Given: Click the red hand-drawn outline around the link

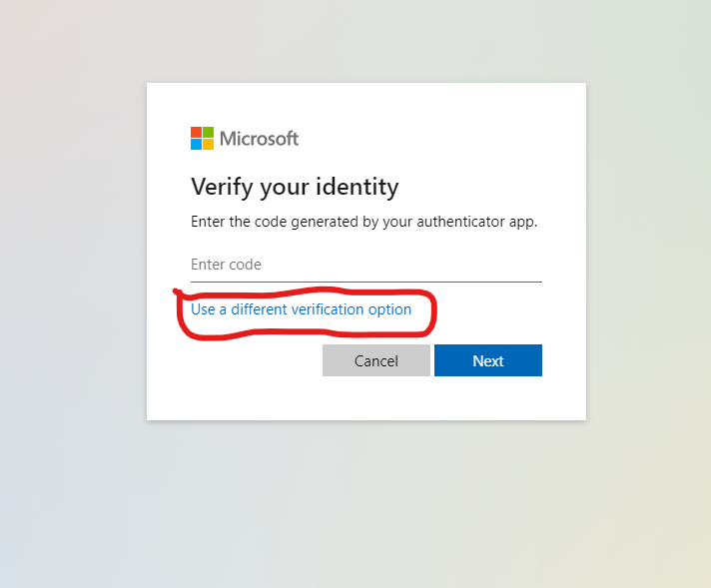Looking at the screenshot, I should (x=434, y=312).
